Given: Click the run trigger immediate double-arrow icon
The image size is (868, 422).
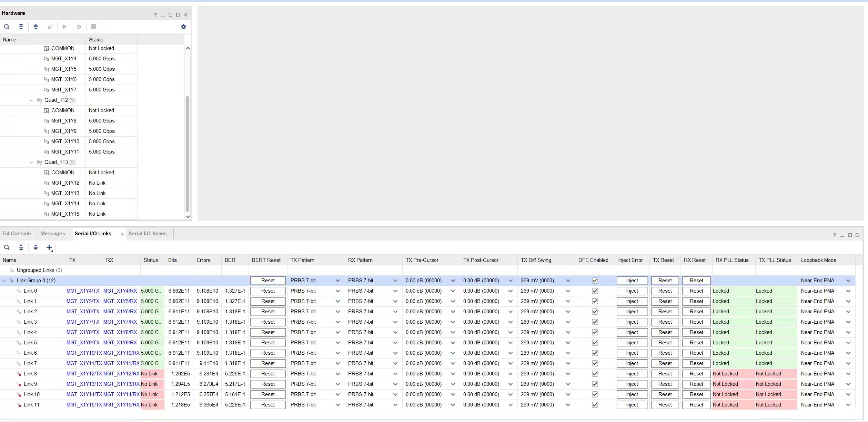Looking at the screenshot, I should pos(79,27).
